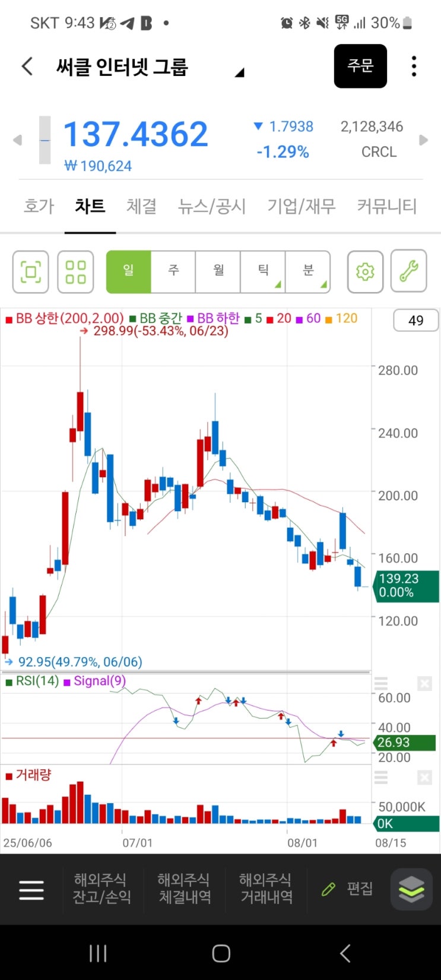Tap the candle count field showing 49
The width and height of the screenshot is (441, 980).
[416, 321]
